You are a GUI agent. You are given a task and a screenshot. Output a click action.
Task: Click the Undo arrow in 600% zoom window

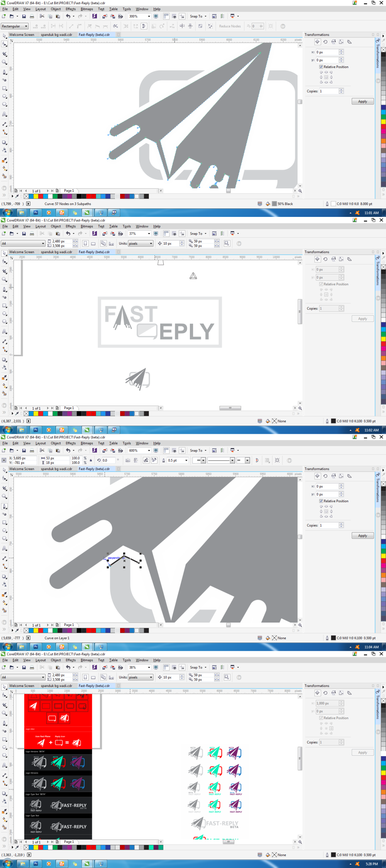pyautogui.click(x=68, y=450)
